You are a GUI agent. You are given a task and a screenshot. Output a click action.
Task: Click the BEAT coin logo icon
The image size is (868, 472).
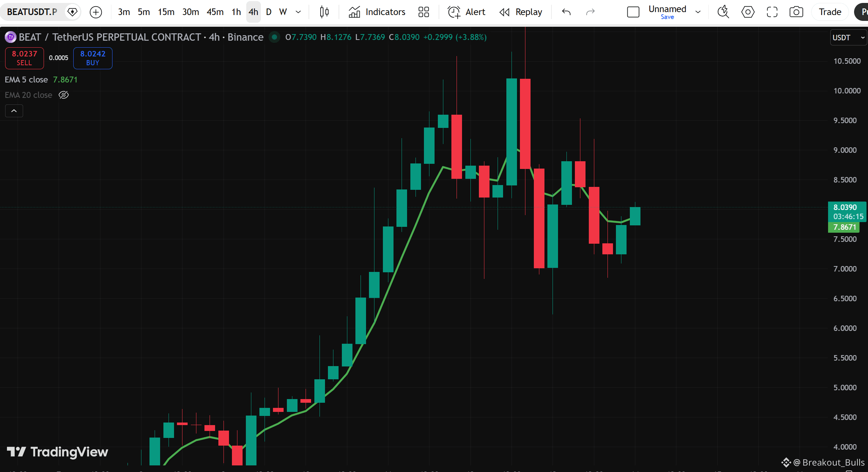10,37
